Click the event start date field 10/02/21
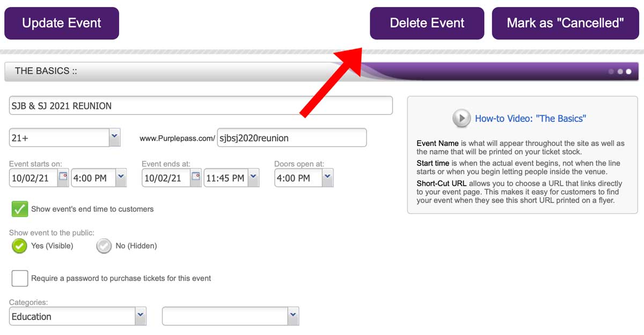This screenshot has height=335, width=644. (33, 178)
